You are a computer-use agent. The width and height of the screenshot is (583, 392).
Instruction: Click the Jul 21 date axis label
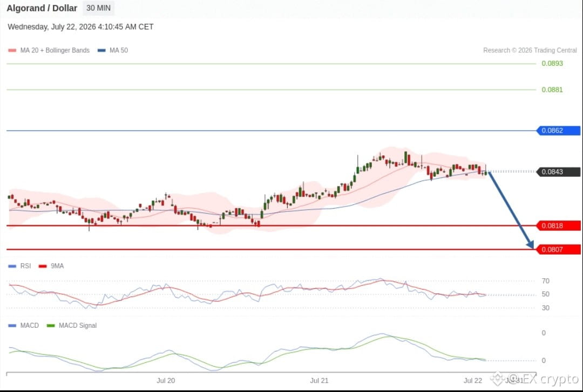(x=320, y=381)
